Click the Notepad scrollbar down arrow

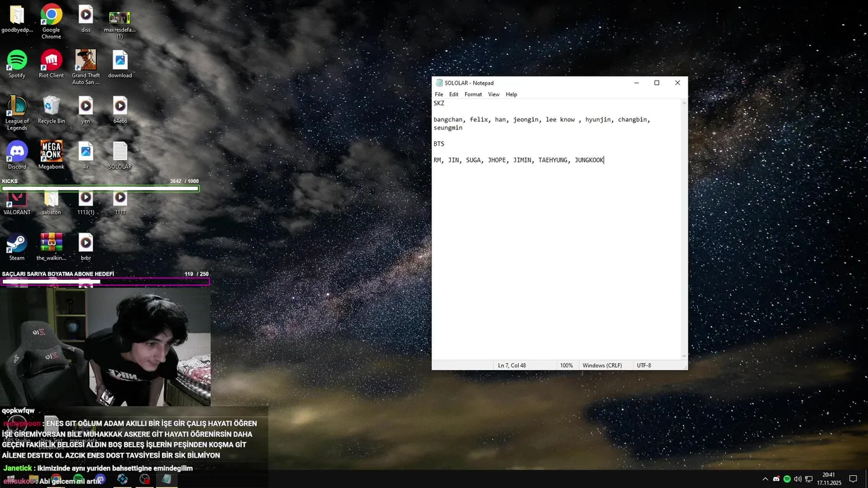[684, 356]
